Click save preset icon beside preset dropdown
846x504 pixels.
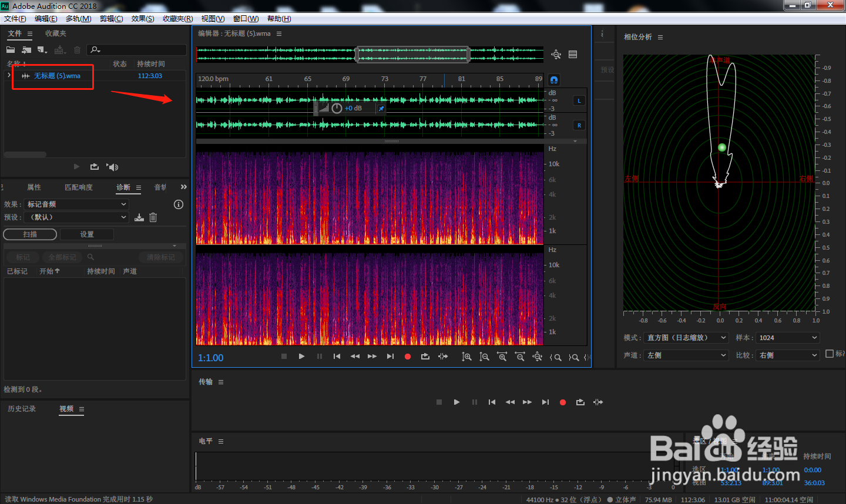tap(139, 217)
